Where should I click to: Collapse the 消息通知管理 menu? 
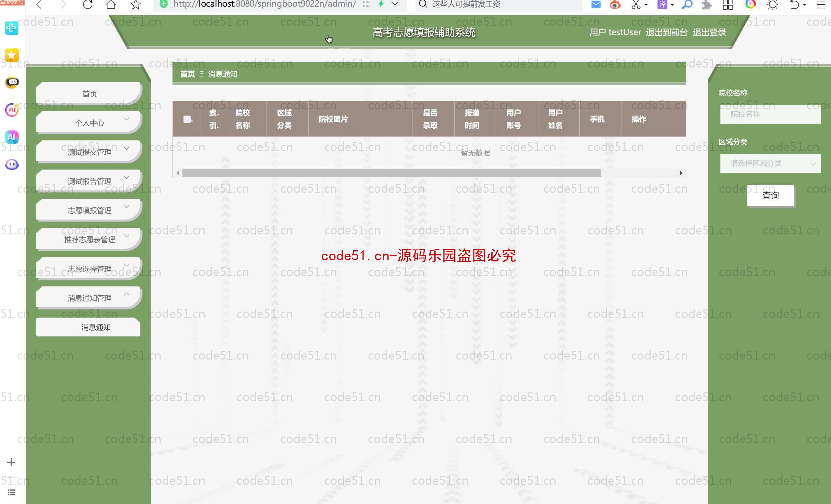tap(89, 298)
